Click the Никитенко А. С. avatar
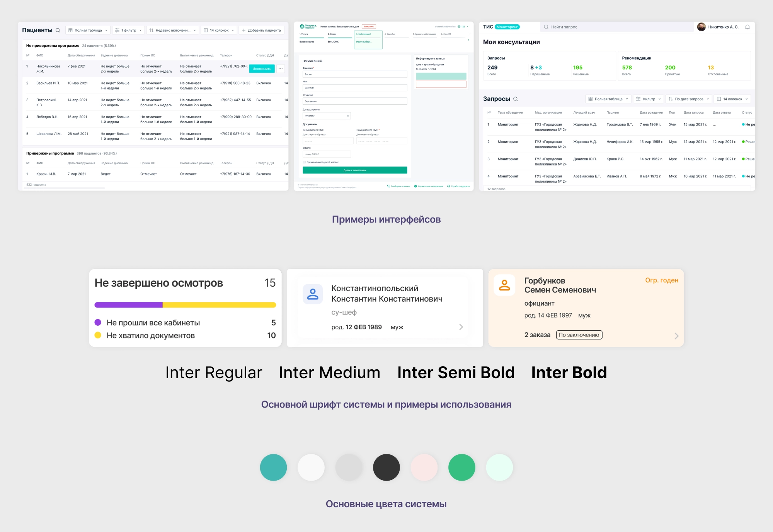Image resolution: width=773 pixels, height=532 pixels. [701, 27]
